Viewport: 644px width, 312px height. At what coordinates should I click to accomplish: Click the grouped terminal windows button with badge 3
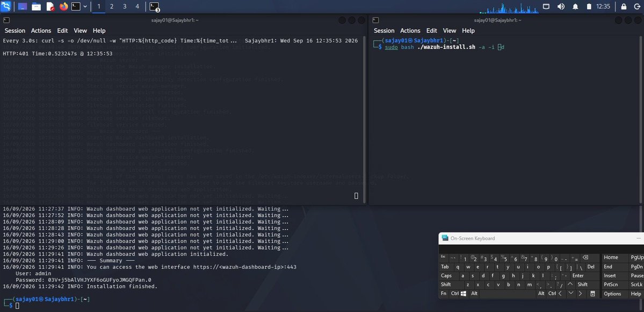pyautogui.click(x=154, y=6)
